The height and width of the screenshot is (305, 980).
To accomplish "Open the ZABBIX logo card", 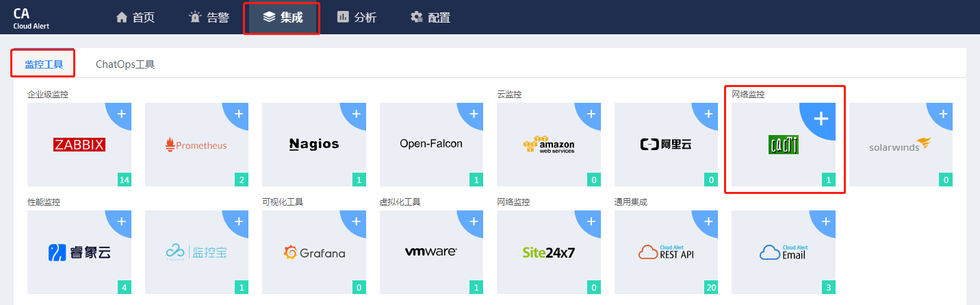I will [x=79, y=145].
